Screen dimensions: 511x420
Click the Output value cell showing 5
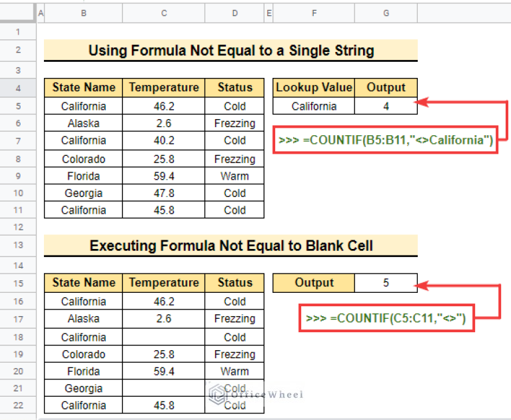[x=386, y=283]
